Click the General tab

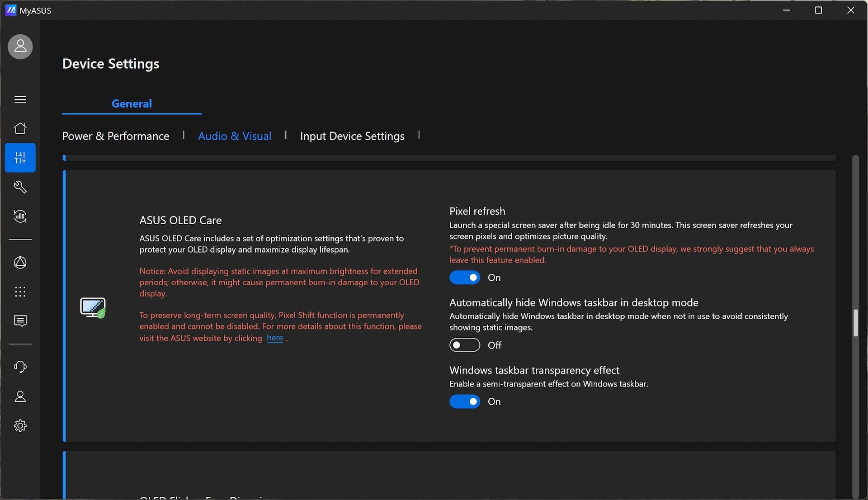point(132,103)
